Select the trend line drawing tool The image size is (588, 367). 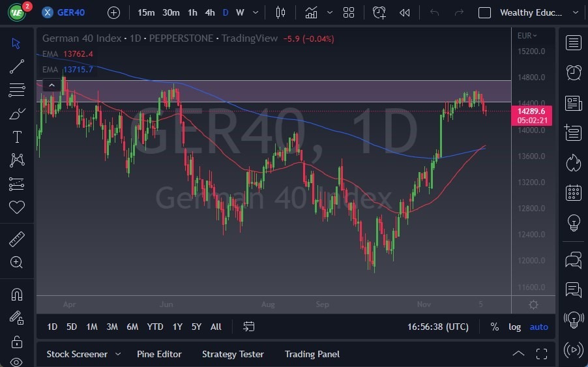tap(16, 66)
